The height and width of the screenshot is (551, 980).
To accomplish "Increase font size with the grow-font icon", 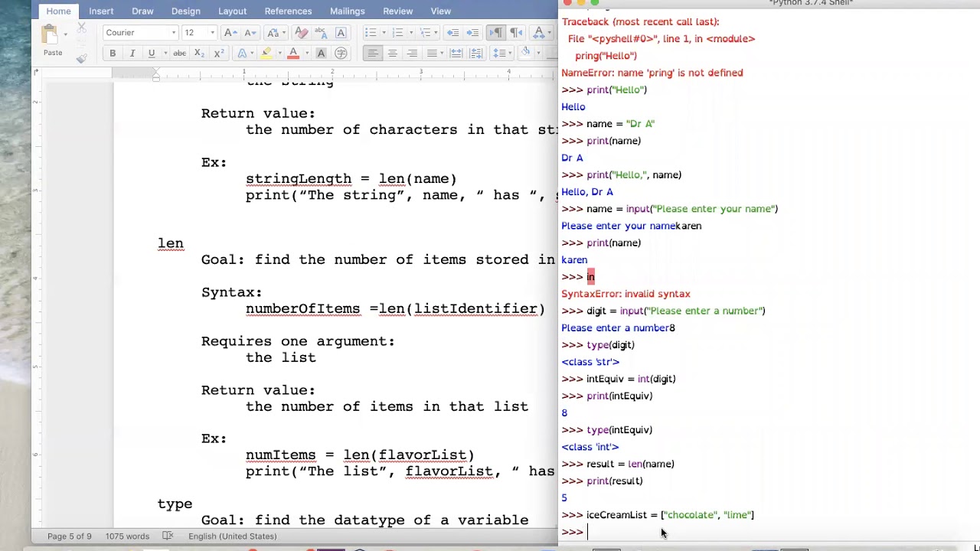I will pos(230,32).
